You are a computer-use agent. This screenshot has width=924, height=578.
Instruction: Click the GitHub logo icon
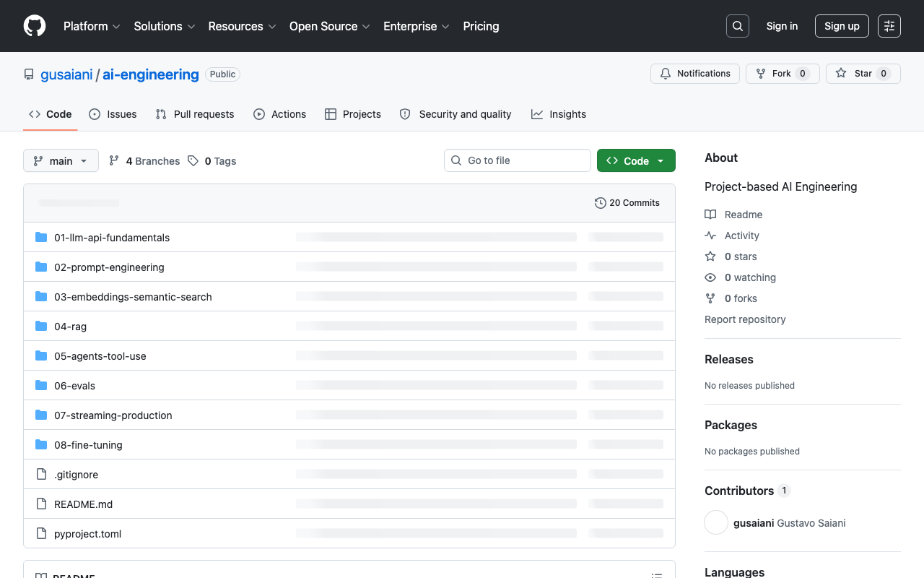click(35, 26)
